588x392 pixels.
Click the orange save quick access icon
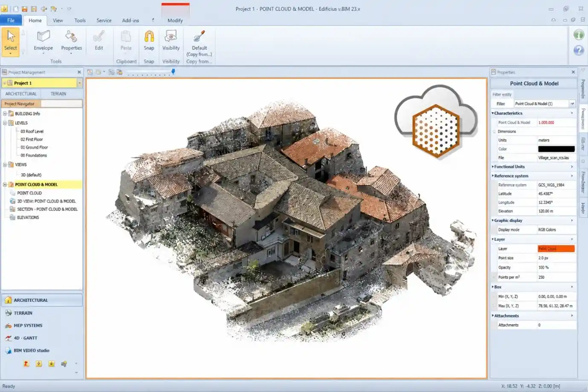coord(24,9)
